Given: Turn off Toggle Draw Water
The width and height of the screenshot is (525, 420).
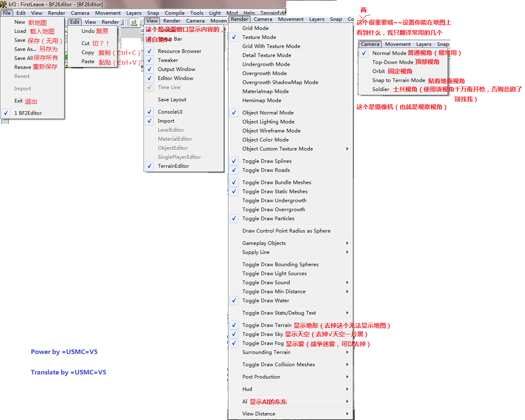Looking at the screenshot, I should click(290, 301).
